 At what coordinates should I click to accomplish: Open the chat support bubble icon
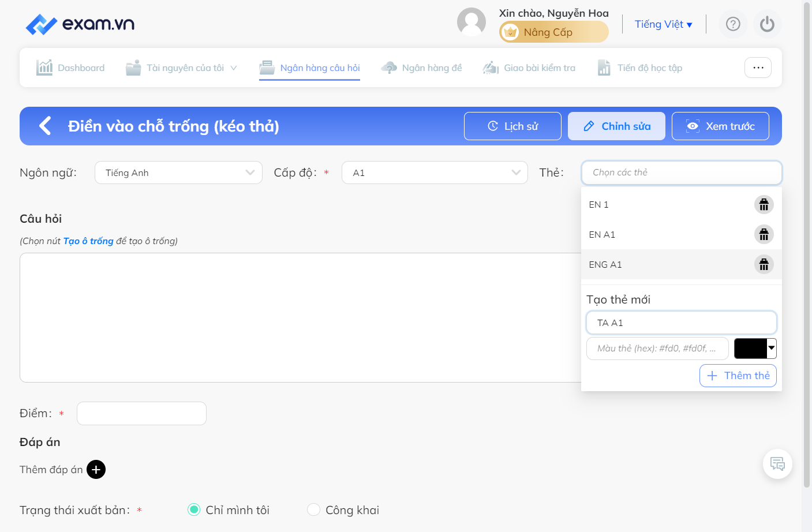pos(777,464)
